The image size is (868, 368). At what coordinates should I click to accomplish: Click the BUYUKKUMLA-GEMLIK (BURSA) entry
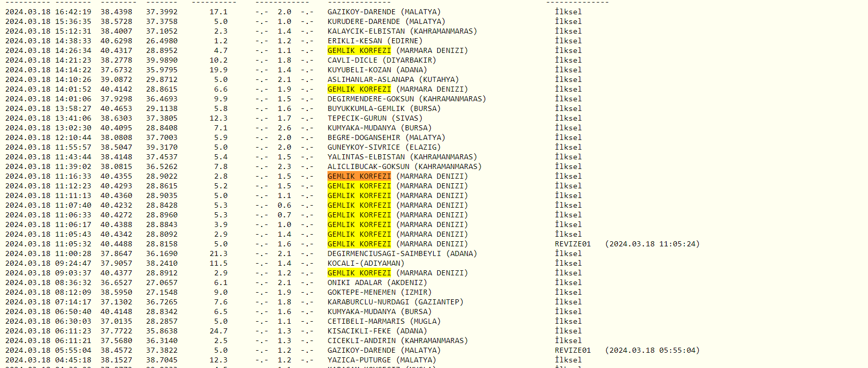click(384, 108)
